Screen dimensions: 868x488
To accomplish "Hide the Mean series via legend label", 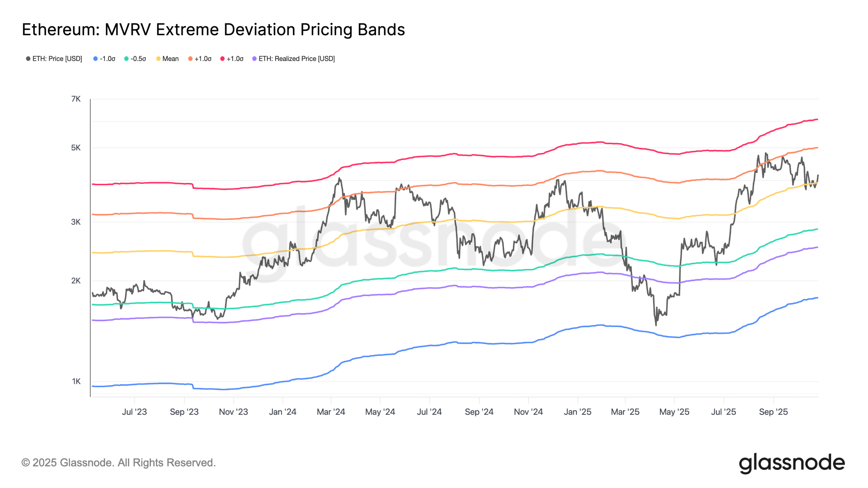I will click(170, 59).
